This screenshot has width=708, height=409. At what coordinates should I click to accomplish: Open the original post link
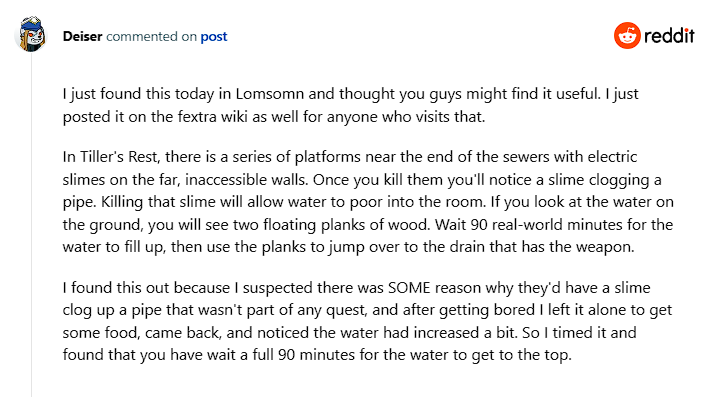click(214, 37)
